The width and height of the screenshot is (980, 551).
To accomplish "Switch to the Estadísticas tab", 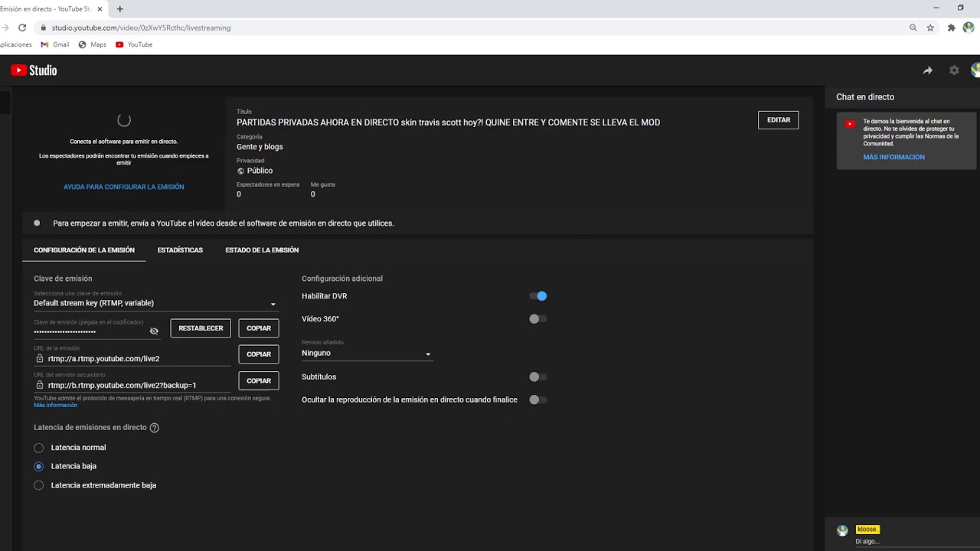I will pyautogui.click(x=180, y=250).
